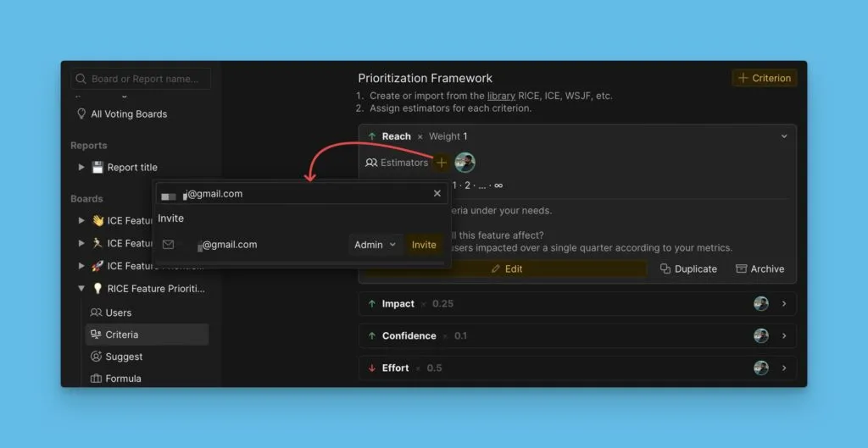Screen dimensions: 868x448
Task: Click the estimator avatar in Impact row
Action: (761, 304)
